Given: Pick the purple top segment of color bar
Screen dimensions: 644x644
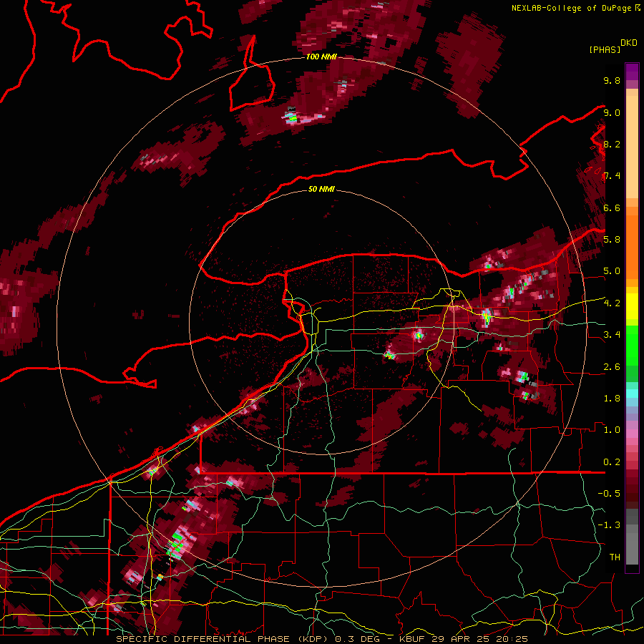Looking at the screenshot, I should 632,72.
